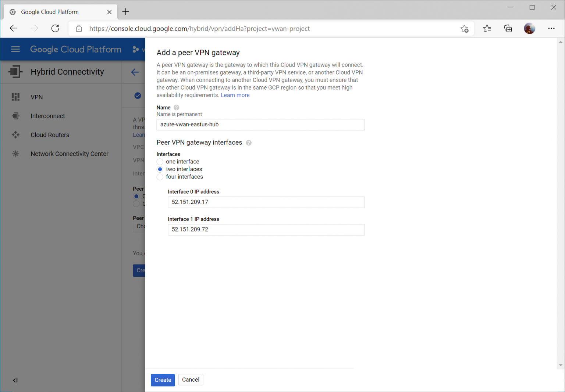This screenshot has width=565, height=392.
Task: Open Interconnect from the sidebar
Action: pos(47,116)
